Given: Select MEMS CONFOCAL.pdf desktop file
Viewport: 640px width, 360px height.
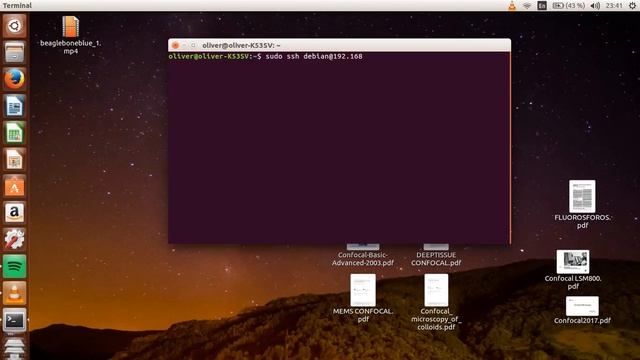Looking at the screenshot, I should [x=363, y=298].
